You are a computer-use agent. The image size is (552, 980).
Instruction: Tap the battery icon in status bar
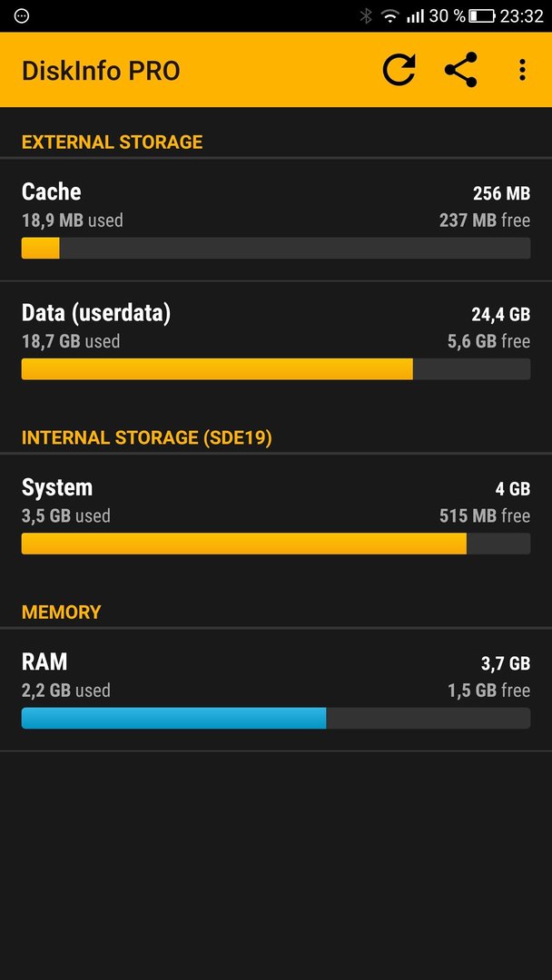point(482,16)
